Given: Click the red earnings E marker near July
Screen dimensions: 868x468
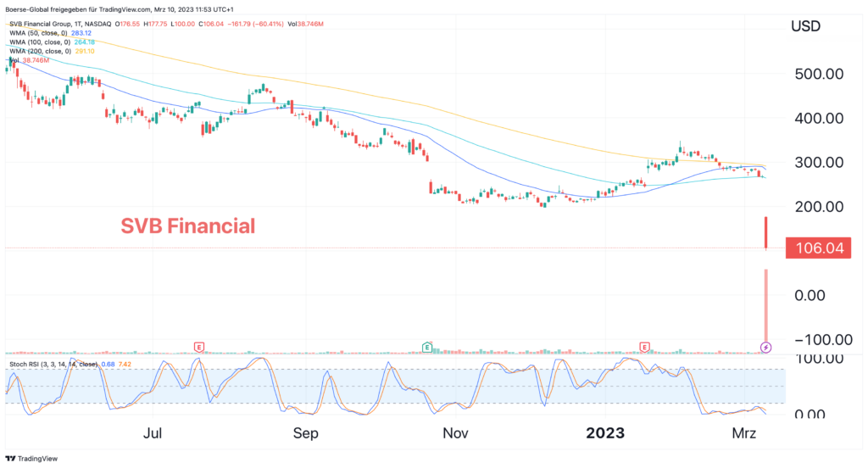Looking at the screenshot, I should click(198, 348).
